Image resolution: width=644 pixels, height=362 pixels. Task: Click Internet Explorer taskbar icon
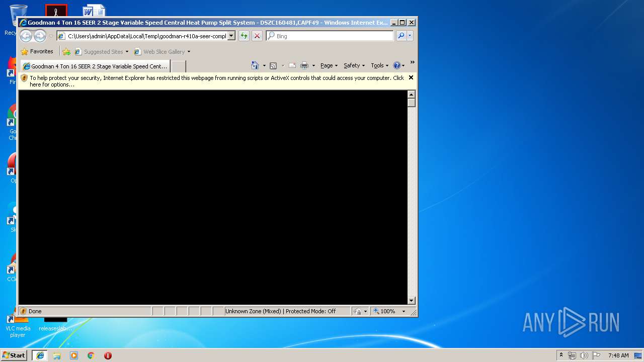40,355
